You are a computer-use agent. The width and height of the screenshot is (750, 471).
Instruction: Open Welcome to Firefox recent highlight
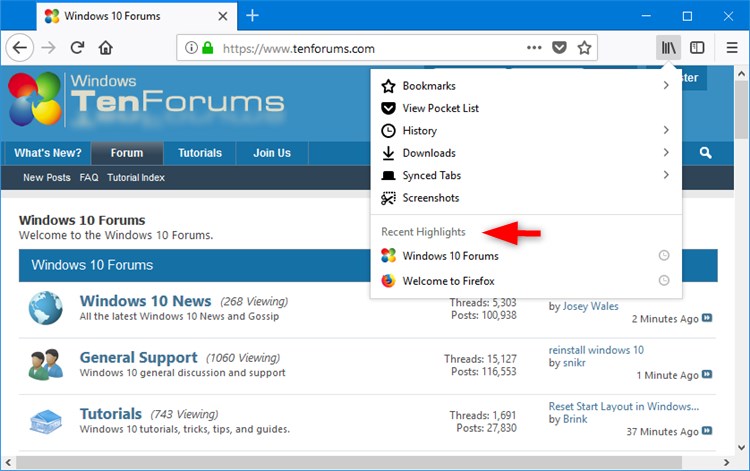pos(526,281)
